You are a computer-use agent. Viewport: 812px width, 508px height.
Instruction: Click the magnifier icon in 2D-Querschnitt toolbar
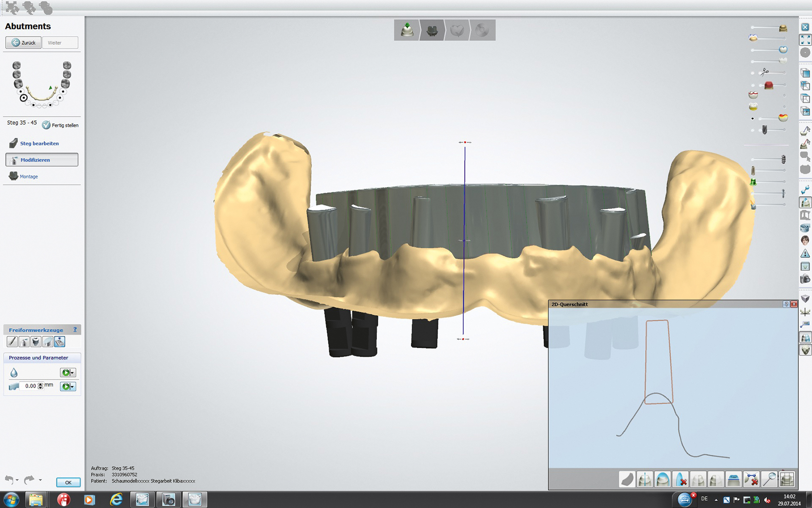click(769, 479)
